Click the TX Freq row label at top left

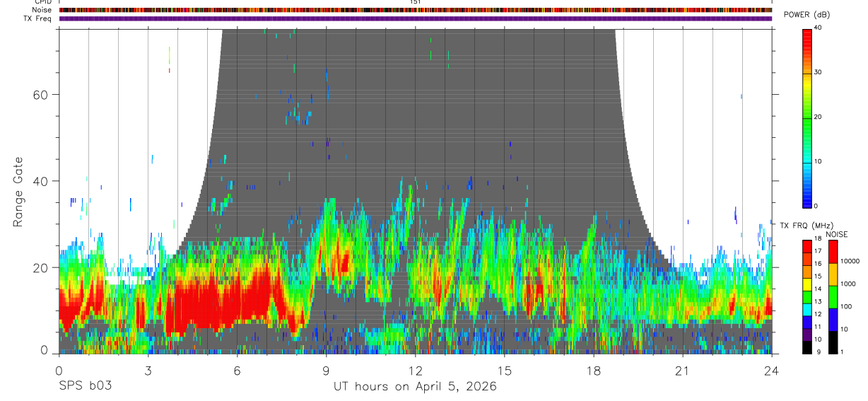(x=37, y=18)
